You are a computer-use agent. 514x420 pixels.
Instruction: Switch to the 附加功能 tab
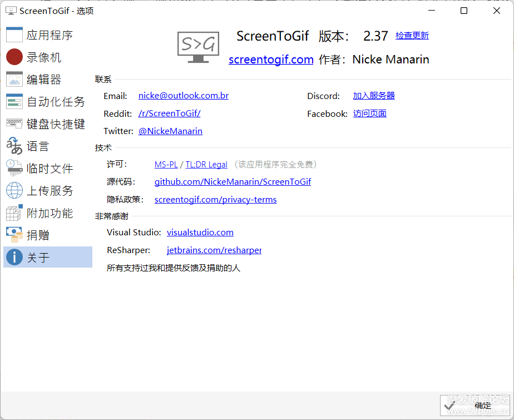48,213
